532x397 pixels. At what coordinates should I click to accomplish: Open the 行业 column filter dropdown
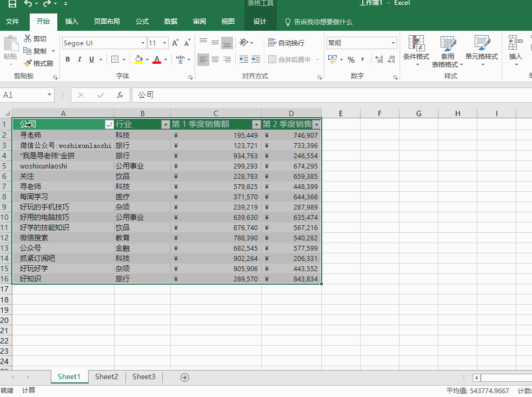[165, 125]
